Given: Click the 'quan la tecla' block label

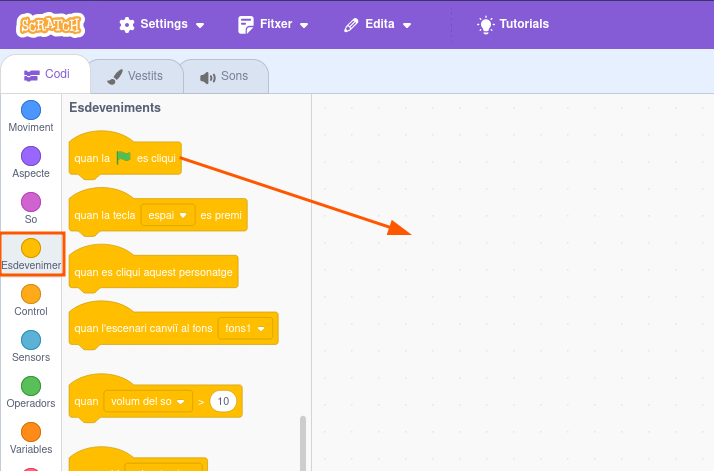Looking at the screenshot, I should [x=105, y=215].
